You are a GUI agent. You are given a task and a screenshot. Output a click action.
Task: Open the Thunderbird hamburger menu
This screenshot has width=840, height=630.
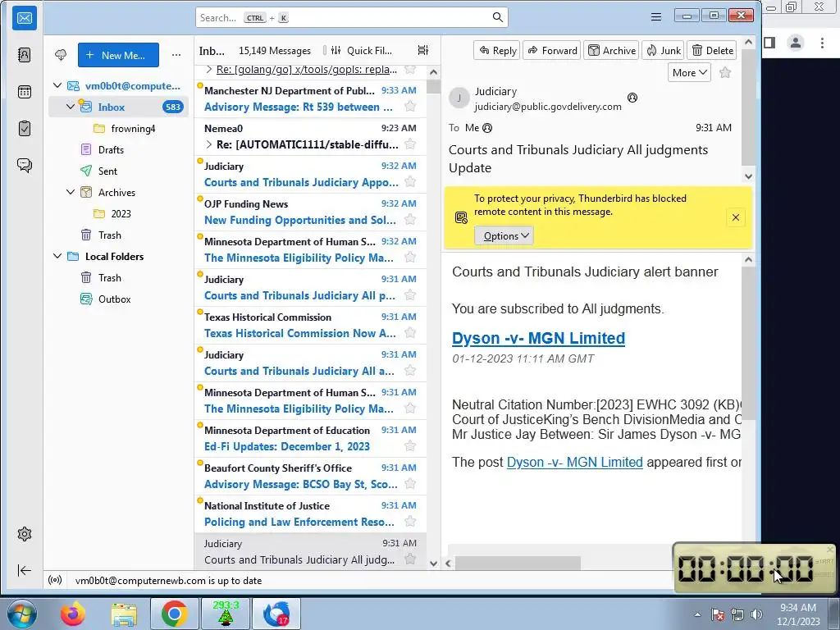655,17
